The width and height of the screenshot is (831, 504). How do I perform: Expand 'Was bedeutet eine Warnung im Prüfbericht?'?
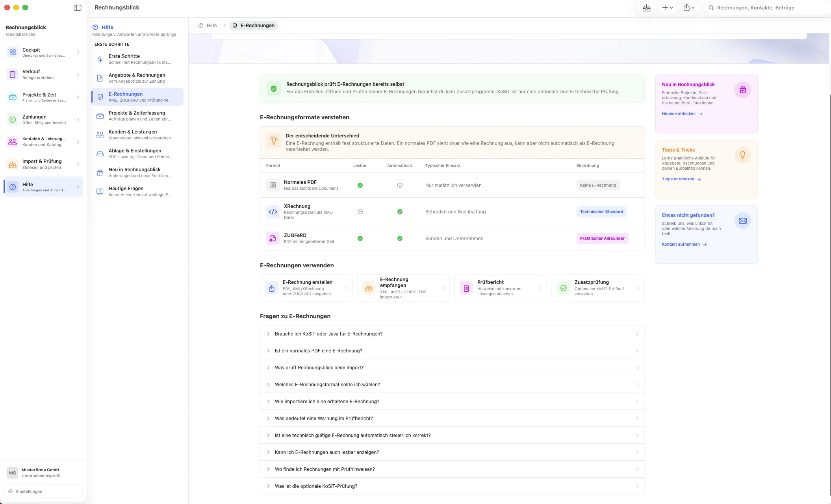(452, 419)
